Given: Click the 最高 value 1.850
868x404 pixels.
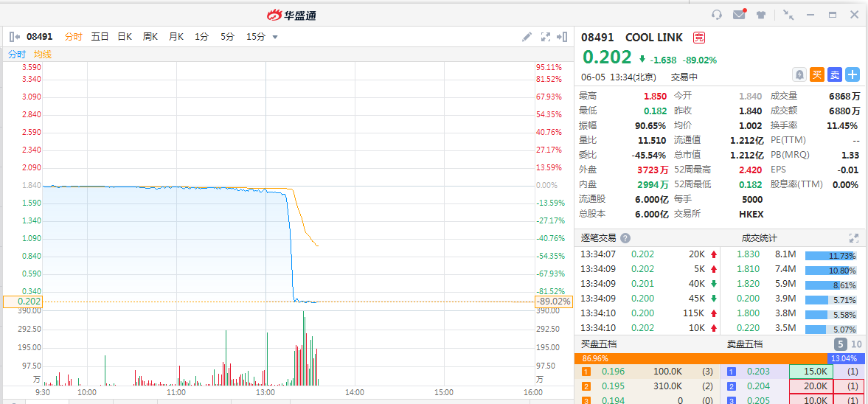Looking at the screenshot, I should click(x=655, y=97).
